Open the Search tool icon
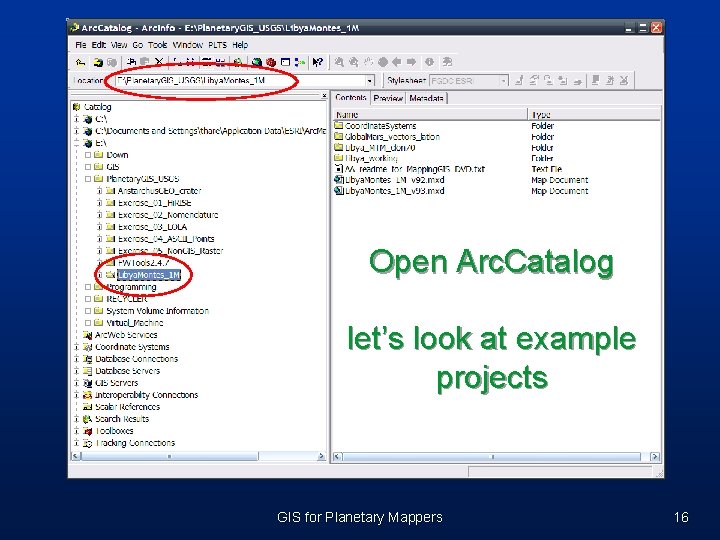This screenshot has width=720, height=540. (x=238, y=62)
